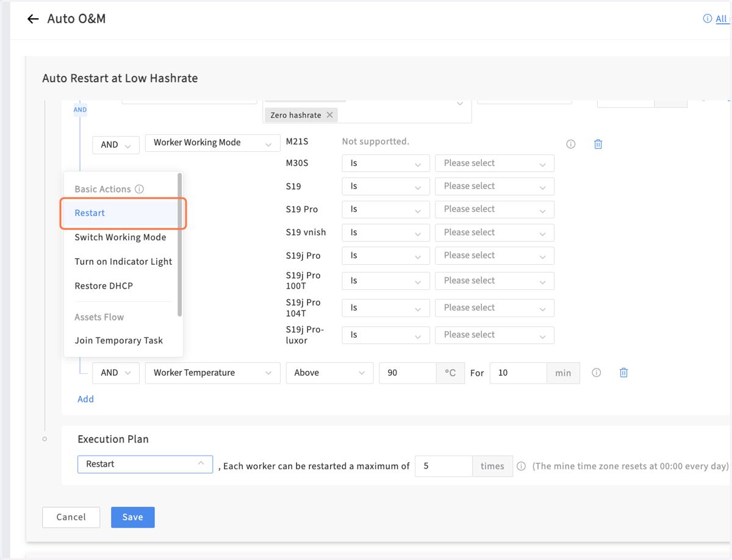Delete the Worker Working Mode condition

coord(598,145)
